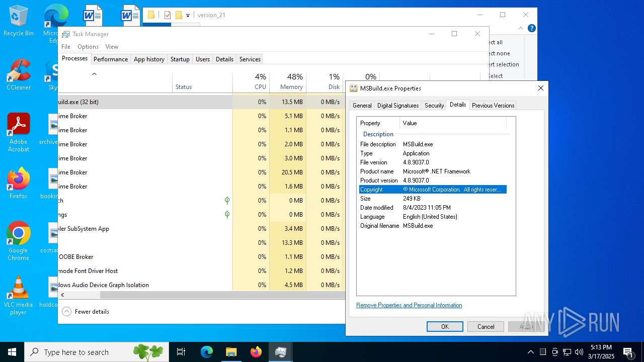This screenshot has height=362, width=644.
Task: Click the Status column header
Action: tap(202, 82)
